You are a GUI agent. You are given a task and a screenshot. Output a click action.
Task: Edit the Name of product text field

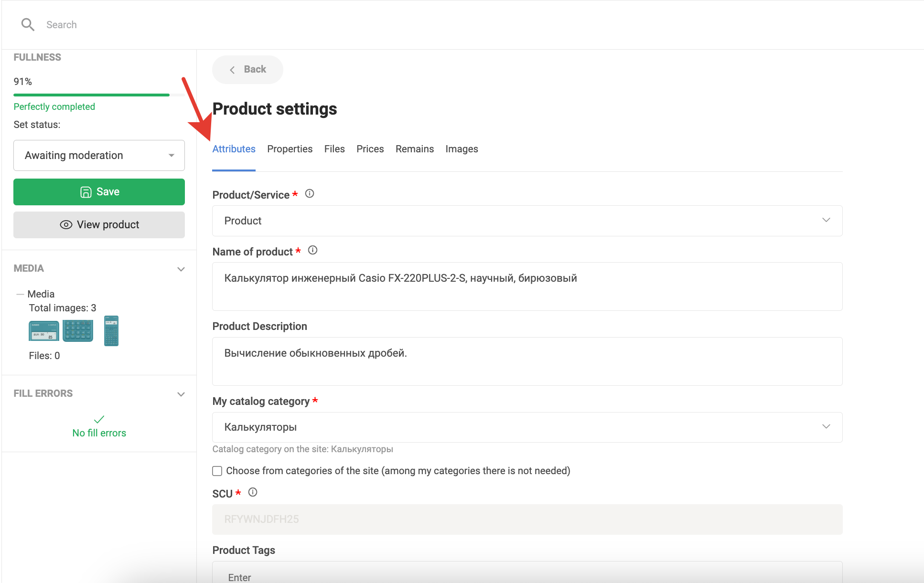[x=527, y=286]
